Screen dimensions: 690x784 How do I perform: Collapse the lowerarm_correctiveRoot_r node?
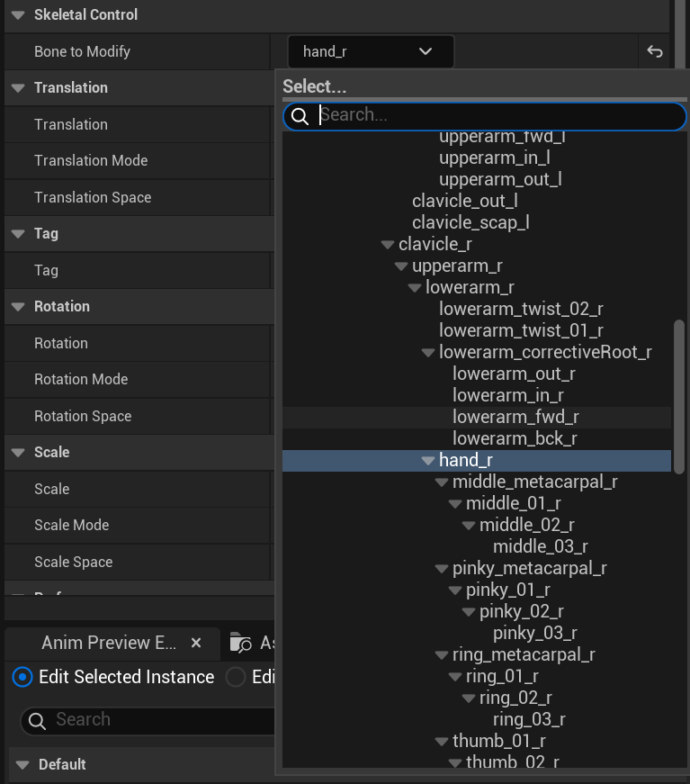[427, 353]
